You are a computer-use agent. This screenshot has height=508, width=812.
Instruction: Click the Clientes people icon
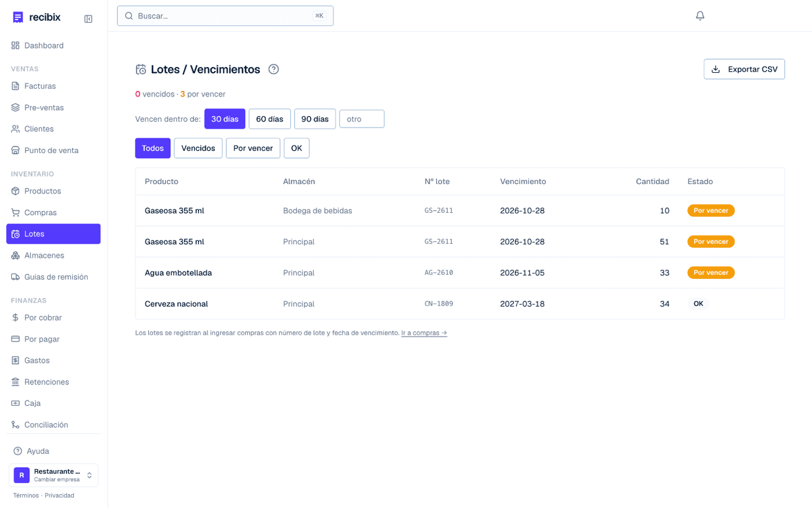click(15, 129)
